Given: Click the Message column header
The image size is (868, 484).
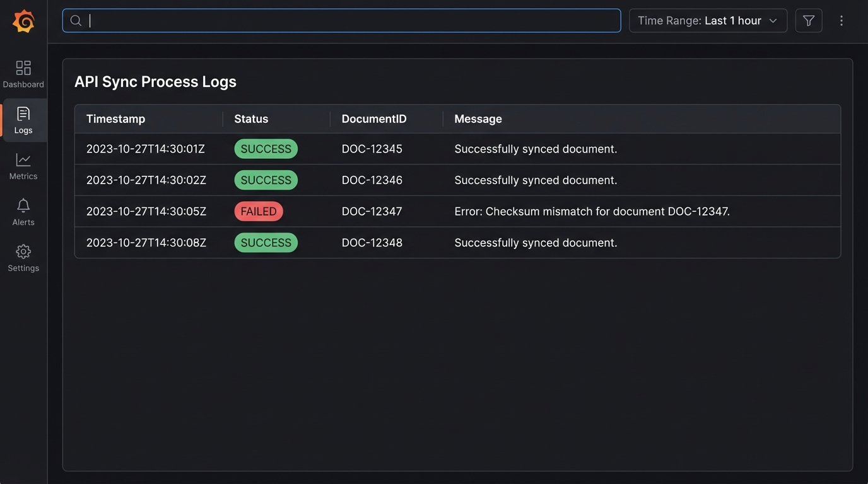Looking at the screenshot, I should (478, 118).
